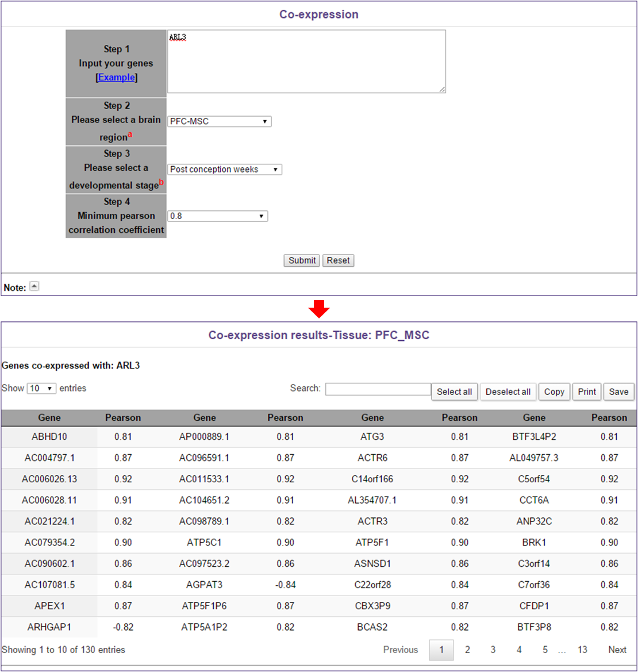This screenshot has height=672, width=638.
Task: Click 'Showing 1 to 10 of 130 entries' text
Action: (x=63, y=650)
